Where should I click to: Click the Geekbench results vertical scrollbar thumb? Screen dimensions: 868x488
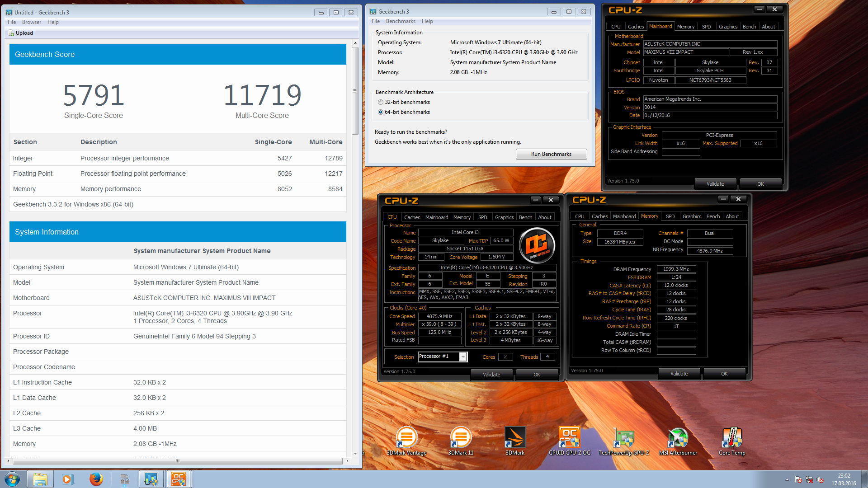coord(355,90)
